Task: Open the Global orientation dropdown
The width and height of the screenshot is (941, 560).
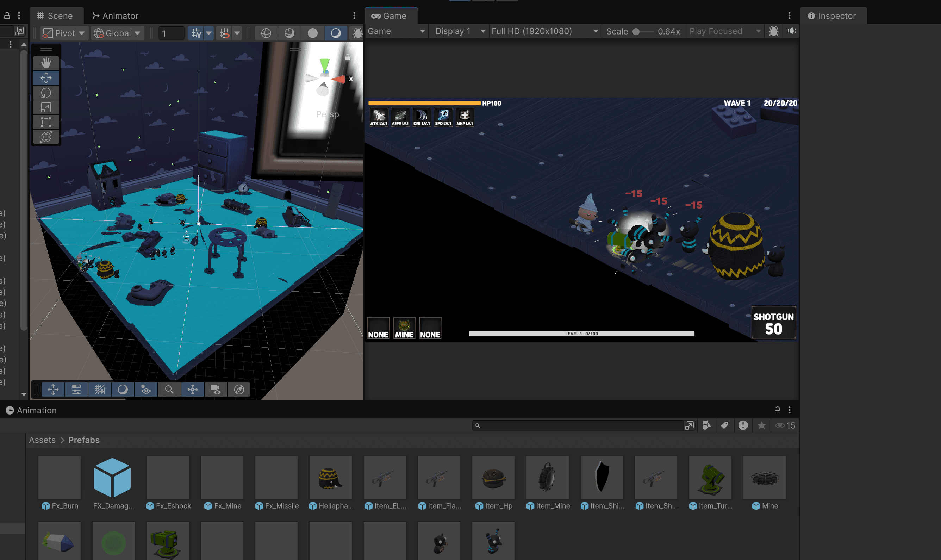Action: 117,33
